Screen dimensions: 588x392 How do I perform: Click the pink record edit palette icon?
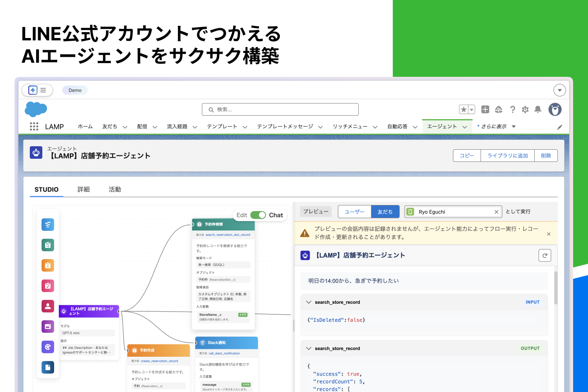pos(48,286)
